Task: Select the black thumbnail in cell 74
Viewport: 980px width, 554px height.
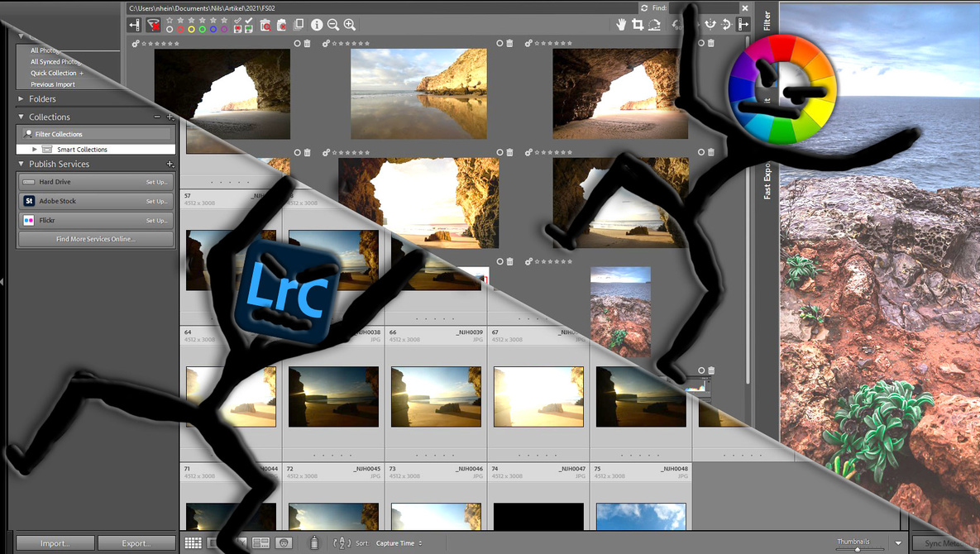Action: (538, 517)
